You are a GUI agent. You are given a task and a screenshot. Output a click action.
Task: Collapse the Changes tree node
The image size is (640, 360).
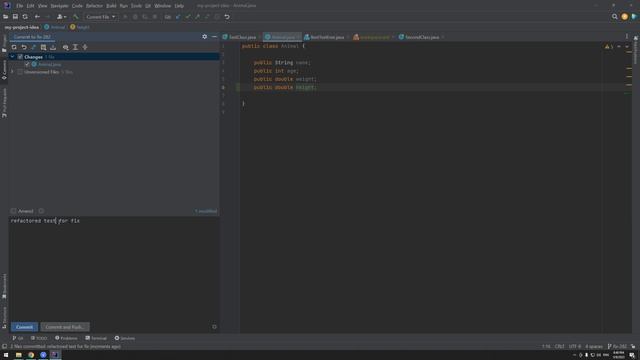tap(13, 57)
